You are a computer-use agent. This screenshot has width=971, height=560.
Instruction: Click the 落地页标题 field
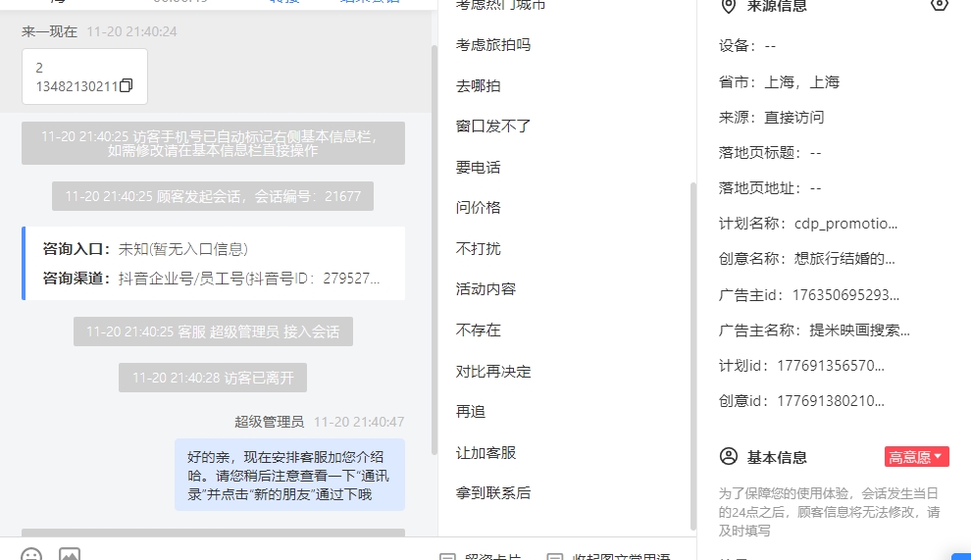coord(770,153)
